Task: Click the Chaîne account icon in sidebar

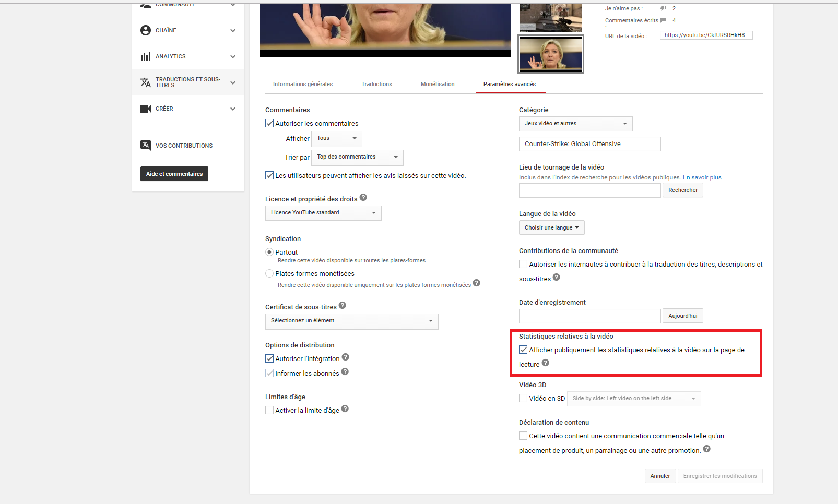Action: (146, 30)
